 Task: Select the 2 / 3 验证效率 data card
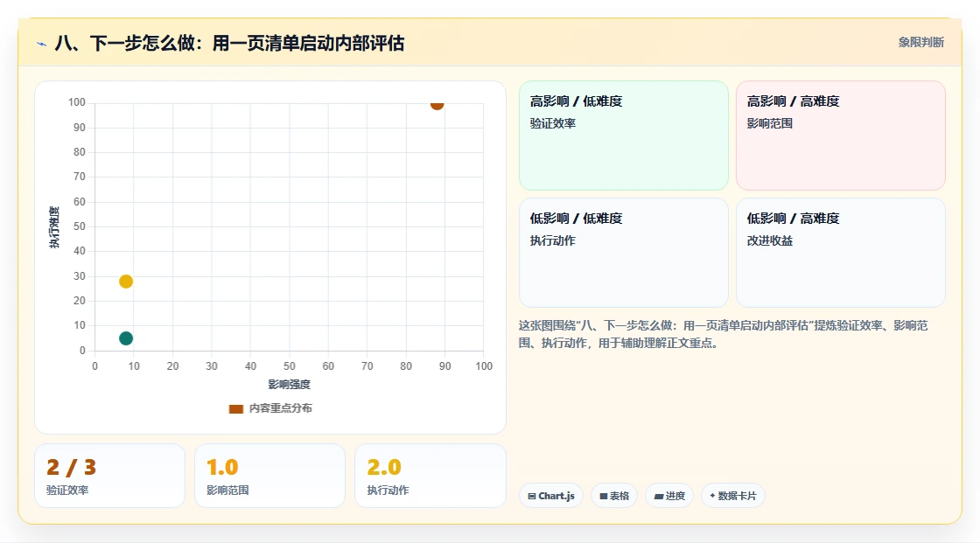[x=110, y=477]
